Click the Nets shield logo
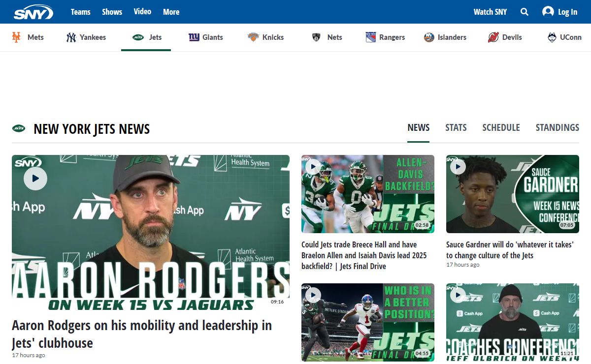This screenshot has height=364, width=591. [316, 37]
